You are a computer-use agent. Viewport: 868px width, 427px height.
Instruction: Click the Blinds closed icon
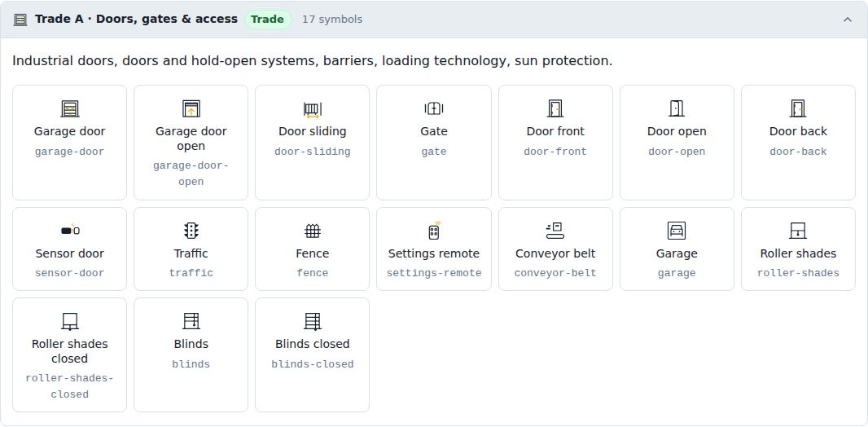pyautogui.click(x=312, y=321)
